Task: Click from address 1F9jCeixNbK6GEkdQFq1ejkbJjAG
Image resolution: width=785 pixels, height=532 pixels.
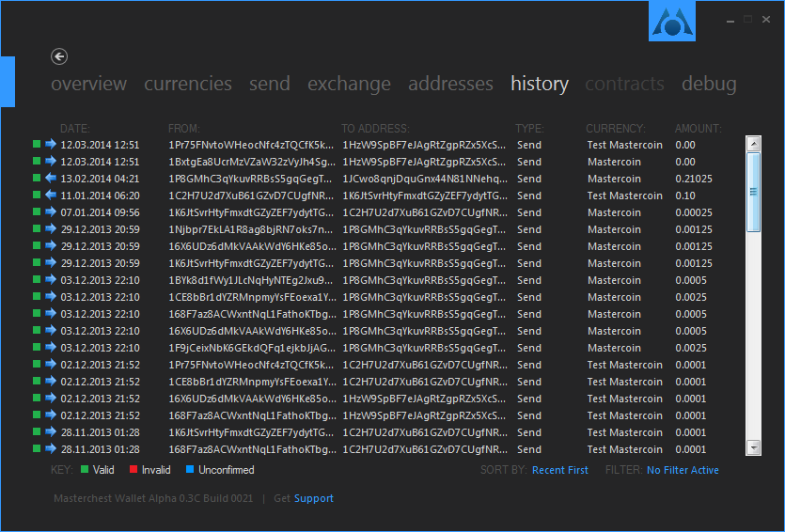Action: point(252,348)
